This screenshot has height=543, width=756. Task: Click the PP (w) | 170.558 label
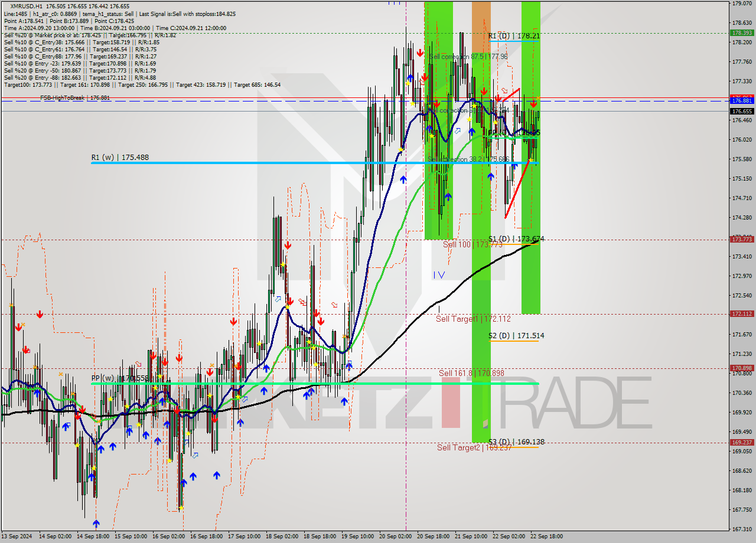120,378
